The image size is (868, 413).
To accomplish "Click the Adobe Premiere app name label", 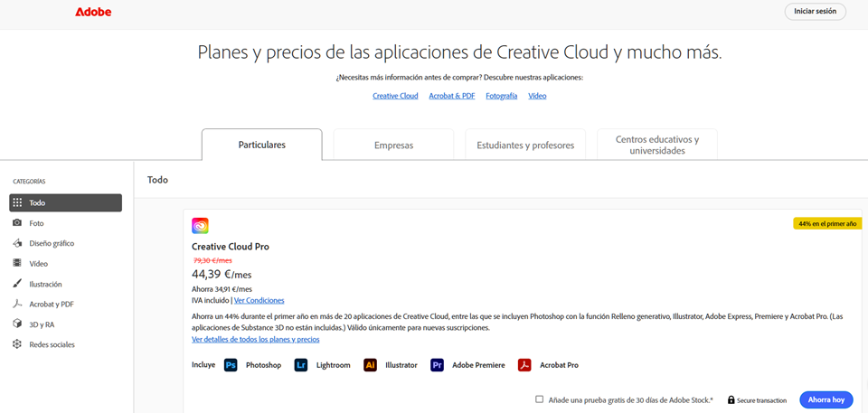I will 478,365.
